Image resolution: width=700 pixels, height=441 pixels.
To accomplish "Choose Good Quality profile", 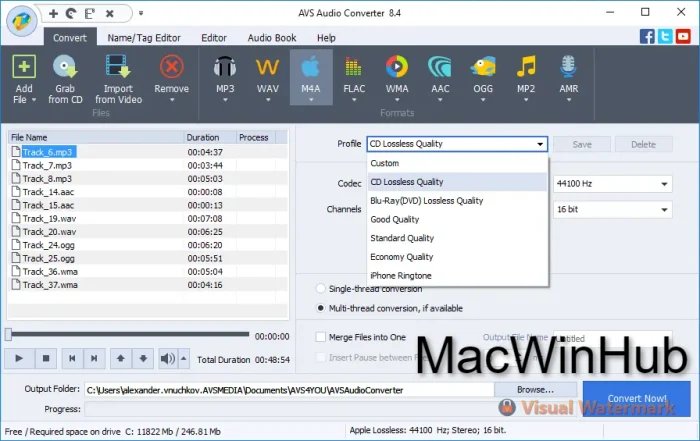I will 457,220.
